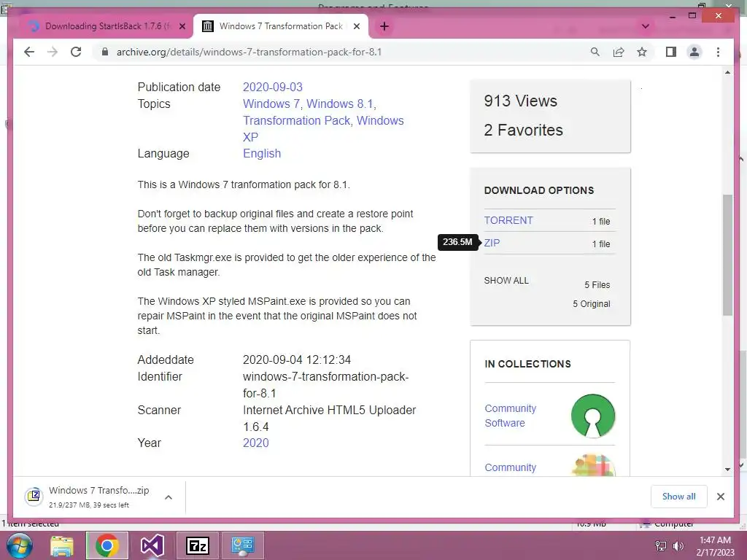Click Show all downloads
The image size is (747, 560).
click(x=679, y=497)
